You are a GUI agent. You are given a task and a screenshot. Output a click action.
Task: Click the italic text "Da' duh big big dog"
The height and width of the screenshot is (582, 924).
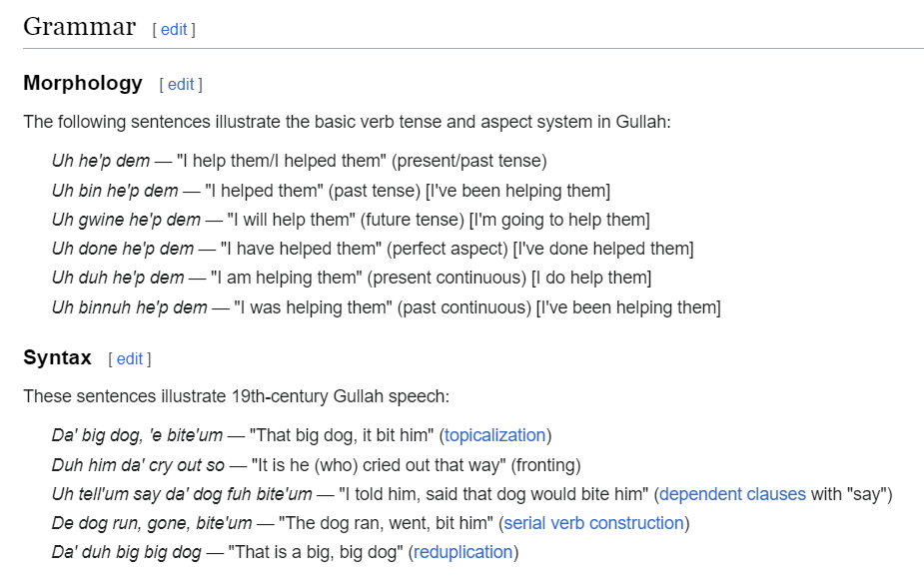point(124,551)
